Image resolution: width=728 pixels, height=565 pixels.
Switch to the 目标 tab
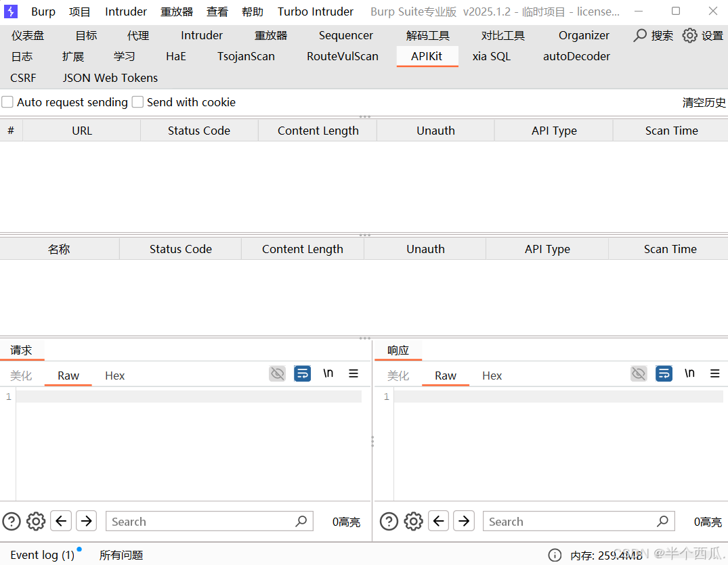click(87, 35)
